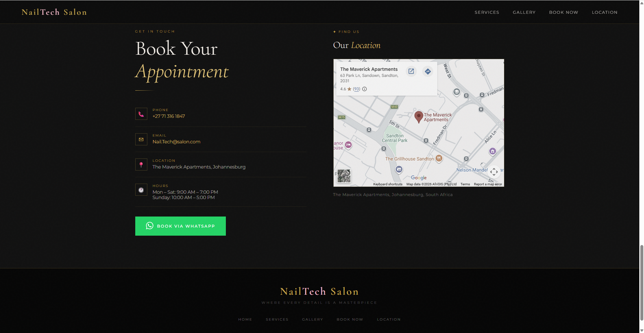Click The Grillhouse Sandton restaurant marker
Viewport: 644px width, 333px height.
[439, 158]
